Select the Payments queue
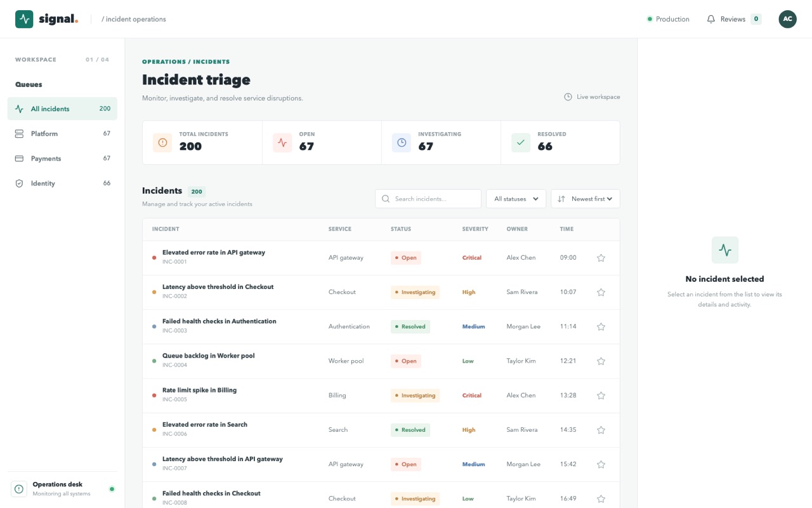Screen dimensions: 812x508 pyautogui.click(x=62, y=158)
